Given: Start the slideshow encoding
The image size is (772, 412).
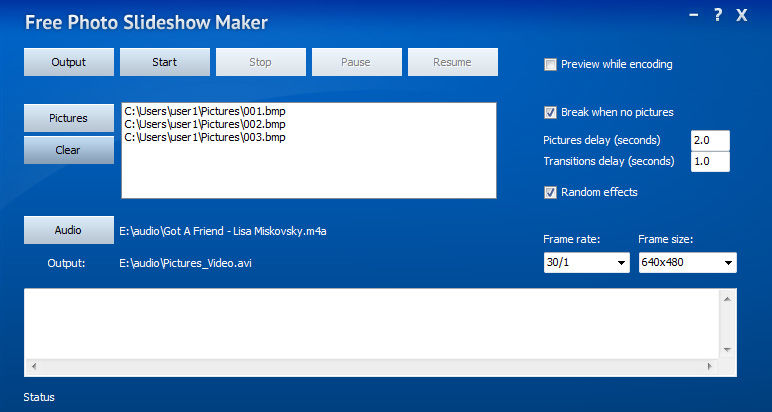Looking at the screenshot, I should point(165,62).
